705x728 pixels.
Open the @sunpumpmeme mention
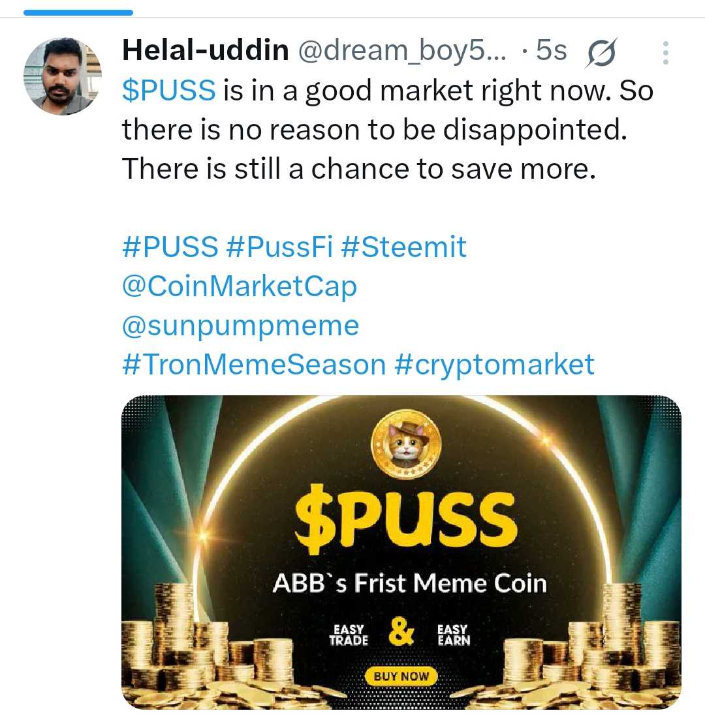[x=240, y=326]
